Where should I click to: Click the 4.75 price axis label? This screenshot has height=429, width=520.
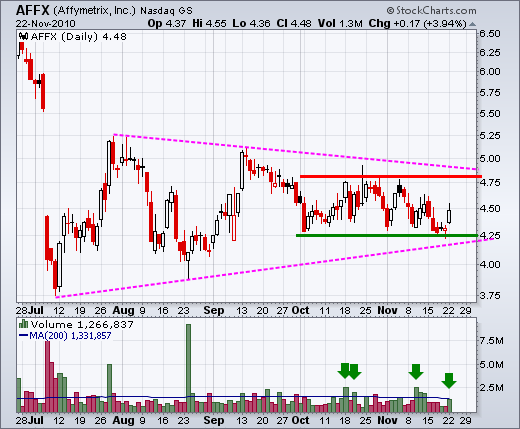point(490,182)
